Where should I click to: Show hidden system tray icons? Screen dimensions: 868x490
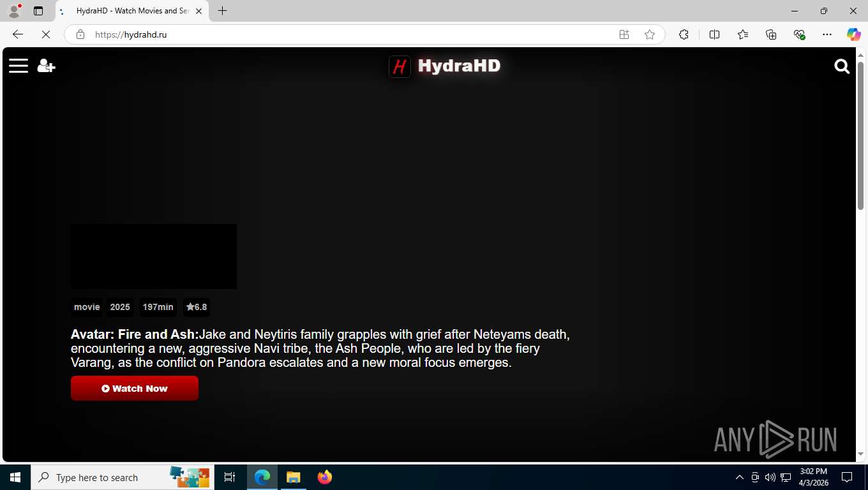[x=740, y=477]
